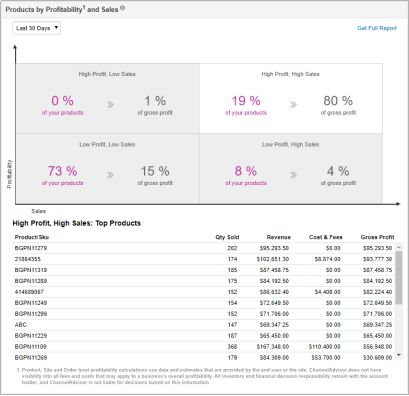This screenshot has width=409, height=396.
Task: Click the table scrollbar up arrow
Action: (399, 247)
